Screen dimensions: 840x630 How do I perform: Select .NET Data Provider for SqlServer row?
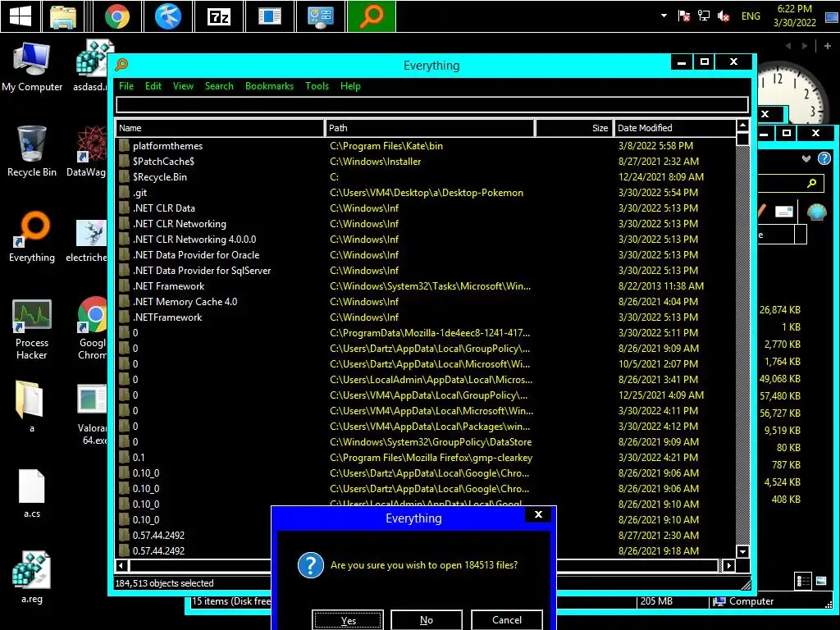426,271
